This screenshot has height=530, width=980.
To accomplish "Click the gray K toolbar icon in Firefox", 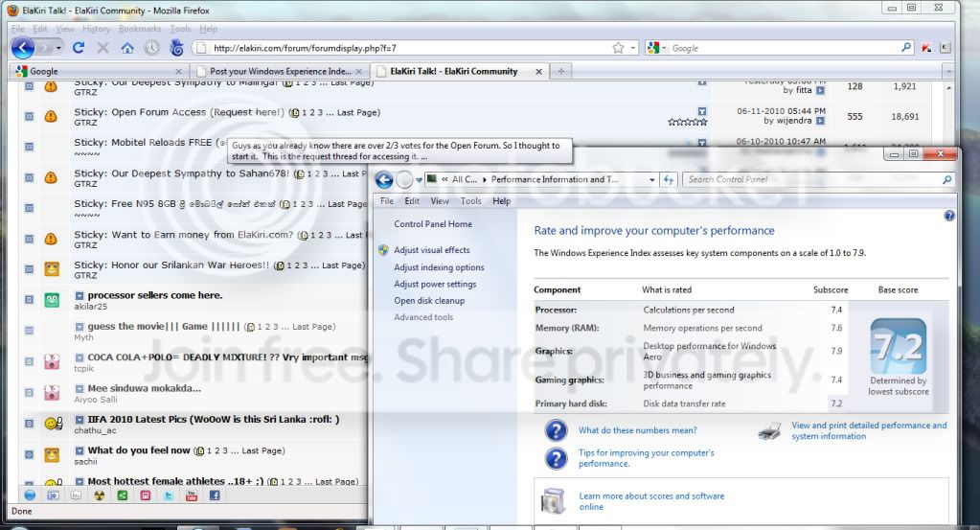I will click(945, 48).
